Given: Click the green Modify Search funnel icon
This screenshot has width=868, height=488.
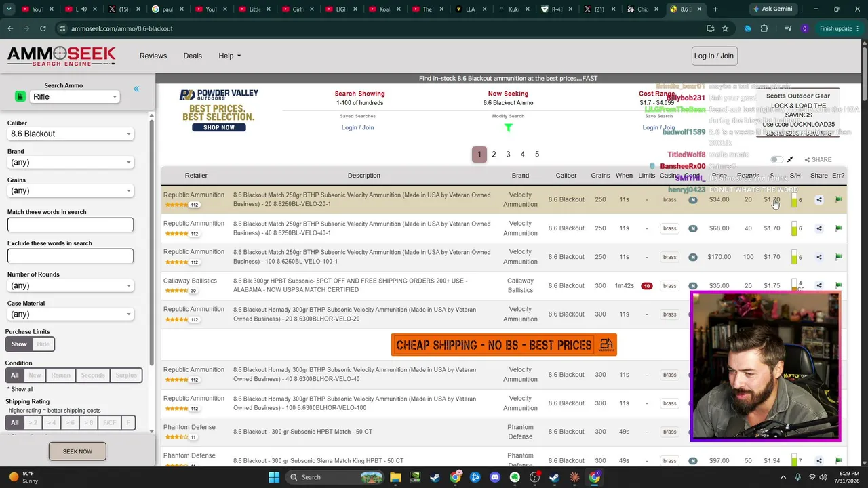Looking at the screenshot, I should click(509, 127).
